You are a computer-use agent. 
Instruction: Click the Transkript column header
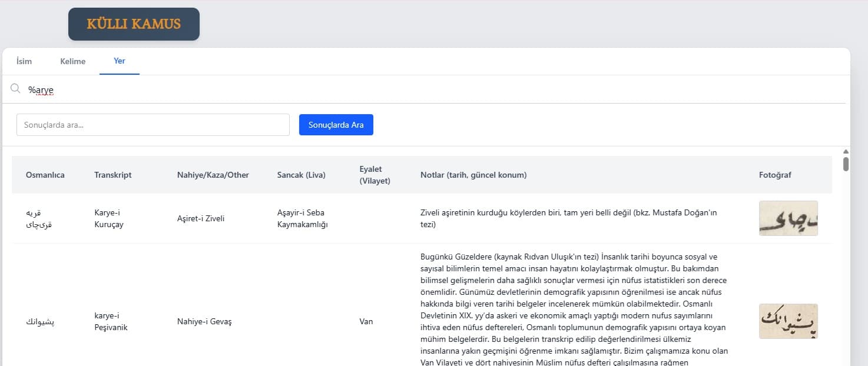[x=113, y=175]
